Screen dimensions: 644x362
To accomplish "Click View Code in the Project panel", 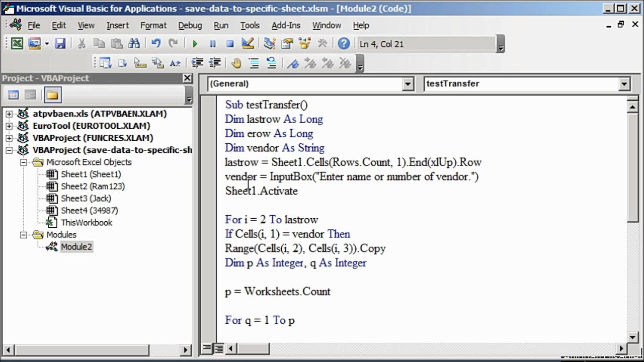I will click(14, 95).
